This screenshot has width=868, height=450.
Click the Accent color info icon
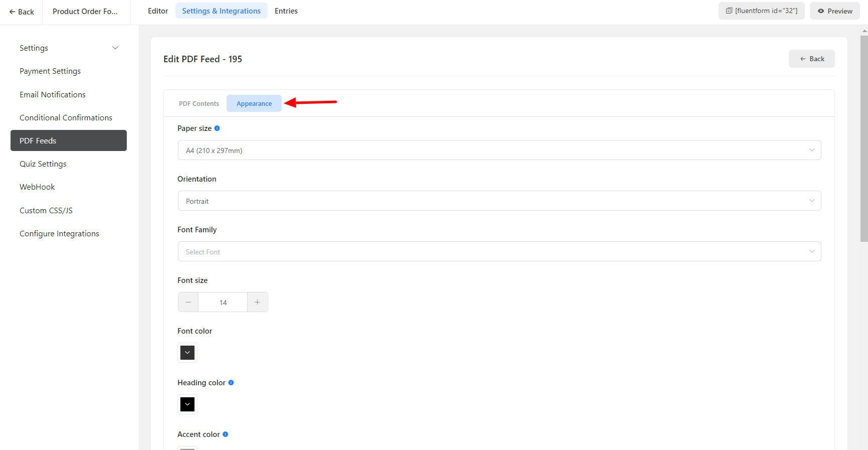click(x=226, y=434)
